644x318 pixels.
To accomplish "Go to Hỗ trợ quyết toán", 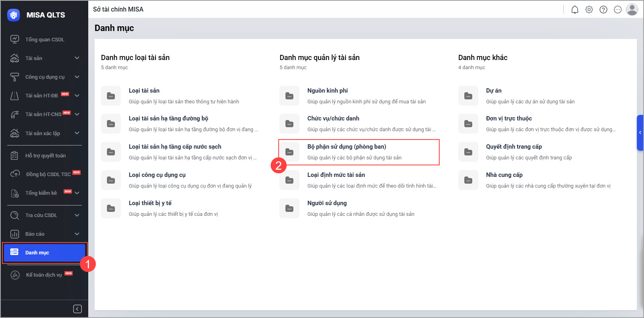I will pyautogui.click(x=45, y=155).
